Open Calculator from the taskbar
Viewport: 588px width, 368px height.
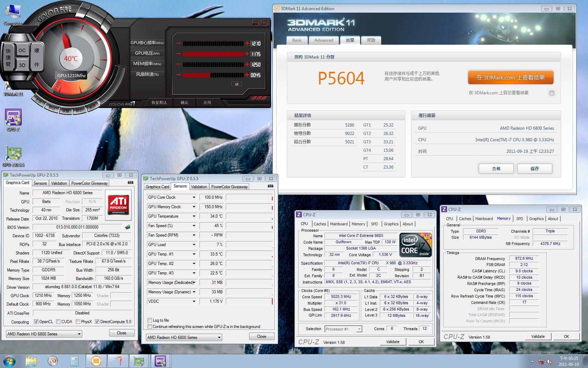pyautogui.click(x=74, y=361)
